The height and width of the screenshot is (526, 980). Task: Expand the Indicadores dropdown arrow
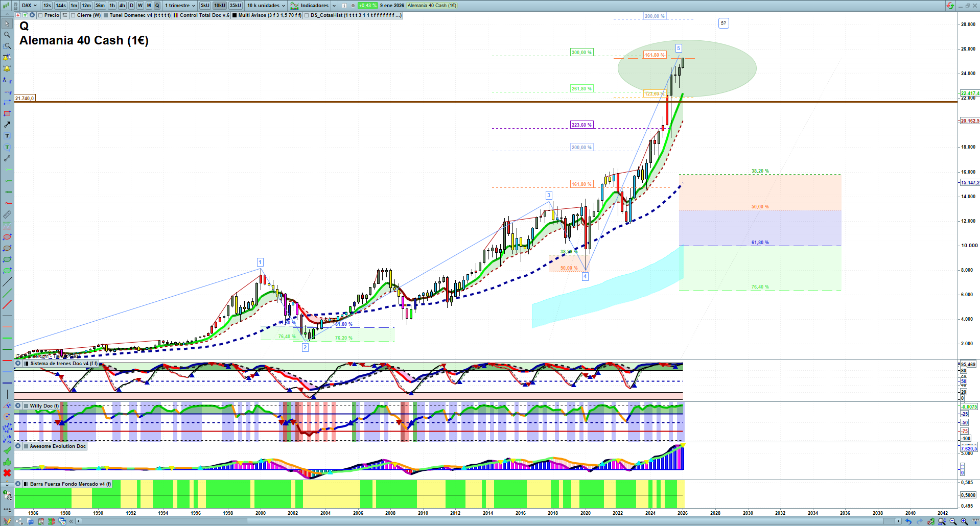click(334, 6)
